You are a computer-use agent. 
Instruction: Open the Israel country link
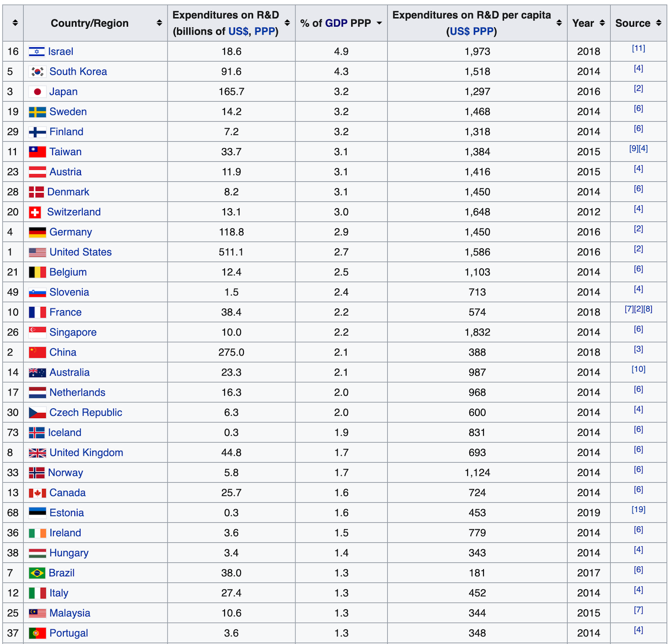[61, 52]
